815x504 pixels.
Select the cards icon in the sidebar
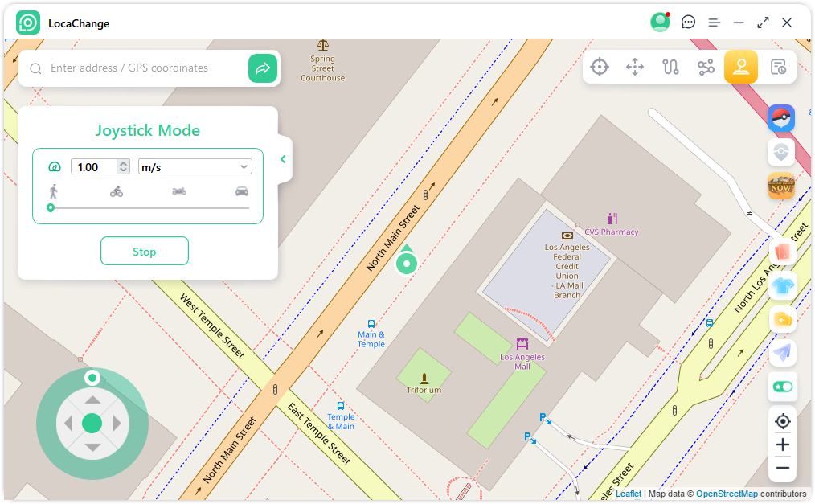(x=780, y=252)
